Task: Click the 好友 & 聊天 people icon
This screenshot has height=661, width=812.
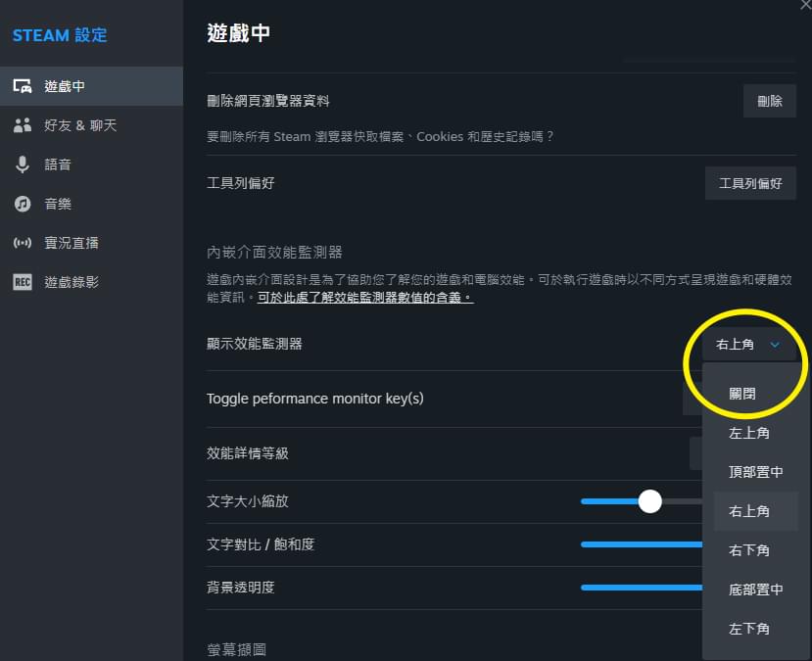Action: click(x=23, y=125)
